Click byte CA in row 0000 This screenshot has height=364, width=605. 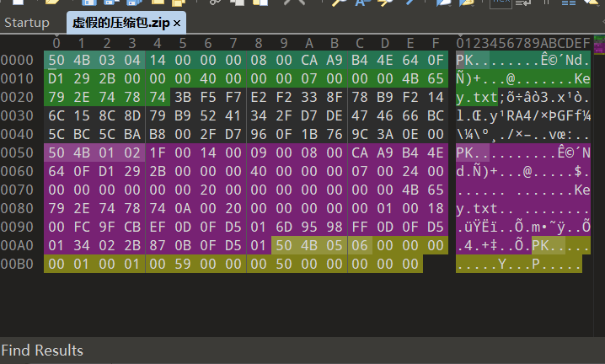(x=309, y=60)
